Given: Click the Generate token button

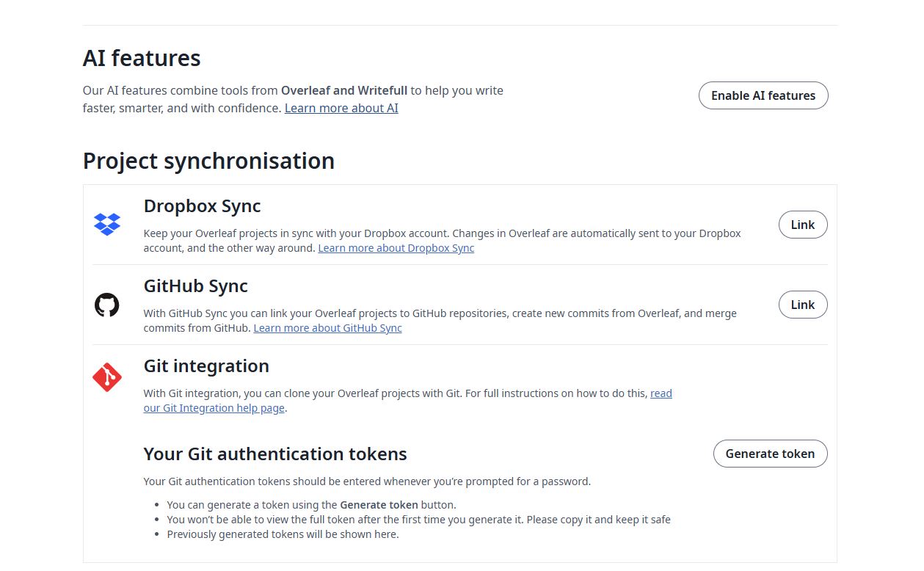Looking at the screenshot, I should pos(770,454).
